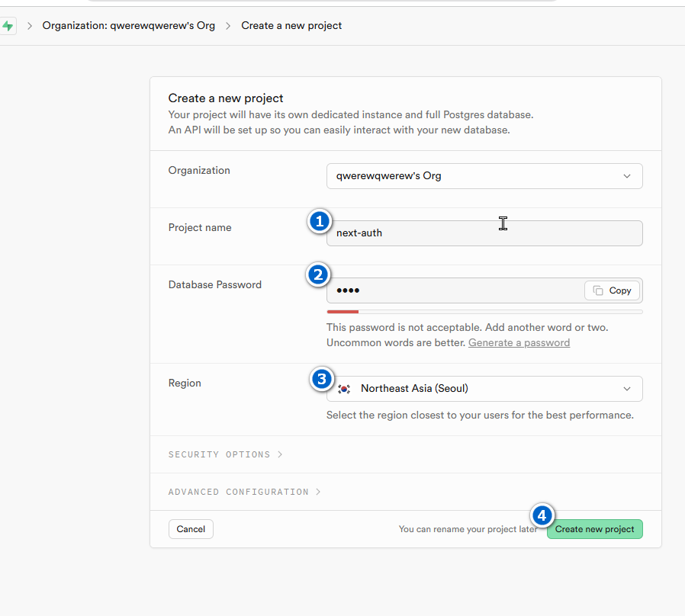Focus the Project name input field
Screen dimensions: 685x616
coord(484,233)
